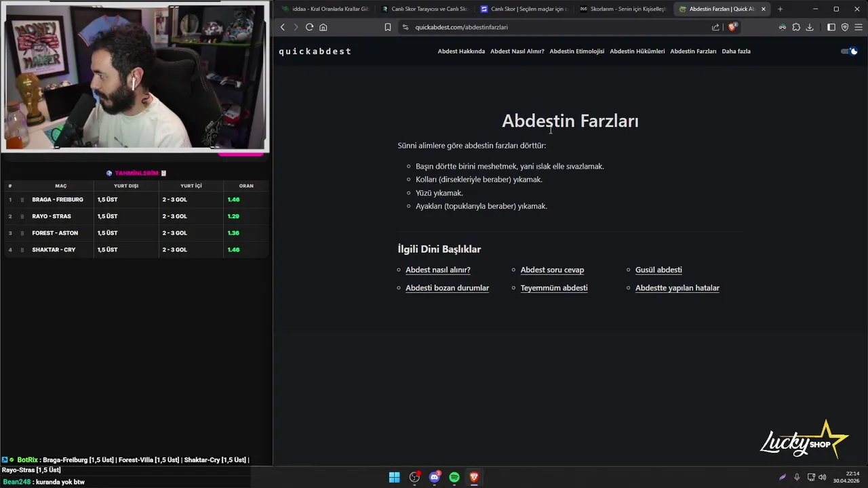This screenshot has width=868, height=488.
Task: Open a new tab with plus button
Action: click(x=780, y=9)
